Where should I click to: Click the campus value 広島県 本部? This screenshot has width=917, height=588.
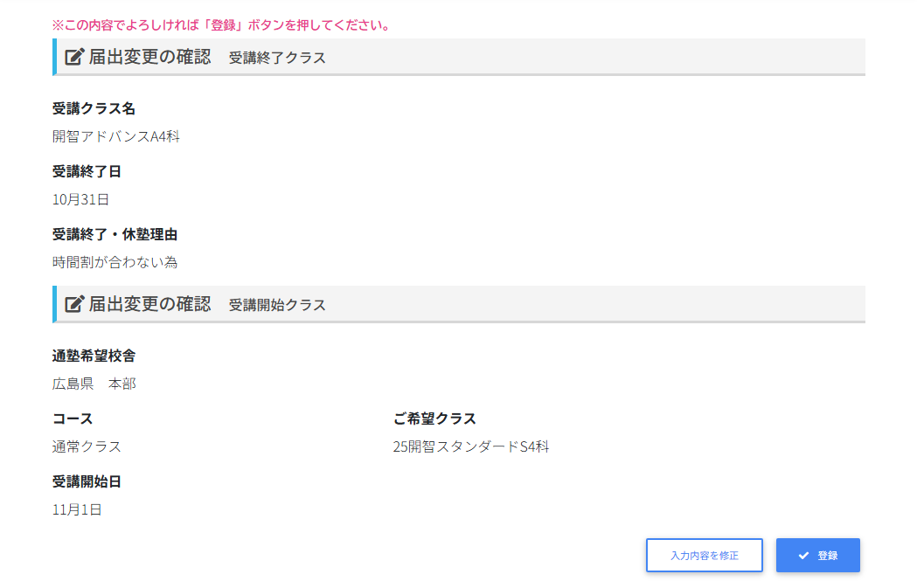click(x=94, y=384)
